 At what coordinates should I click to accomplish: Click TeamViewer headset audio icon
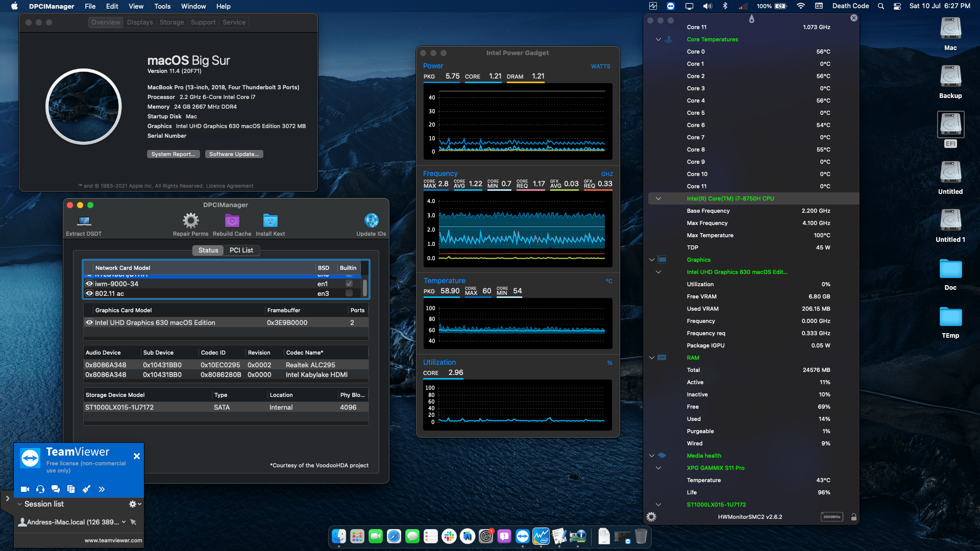point(40,489)
